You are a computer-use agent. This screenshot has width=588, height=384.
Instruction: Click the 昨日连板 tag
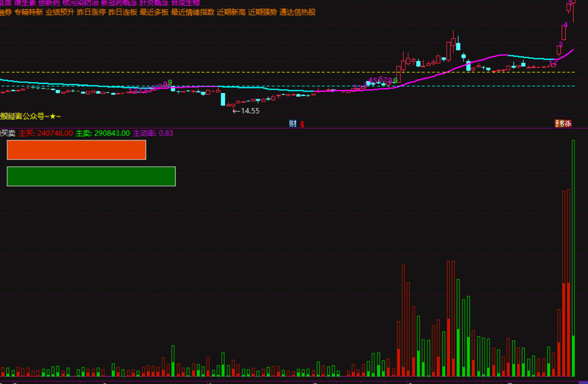coord(123,12)
